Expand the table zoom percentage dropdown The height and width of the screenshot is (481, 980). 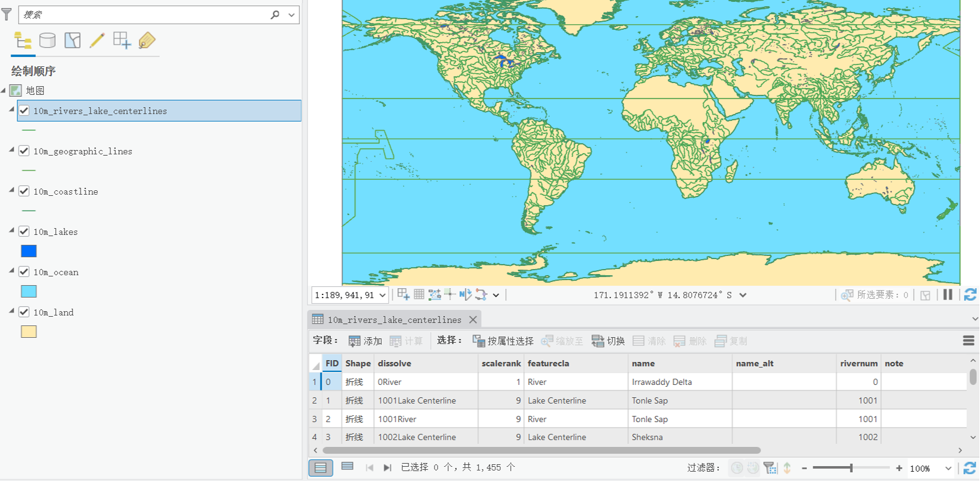948,468
